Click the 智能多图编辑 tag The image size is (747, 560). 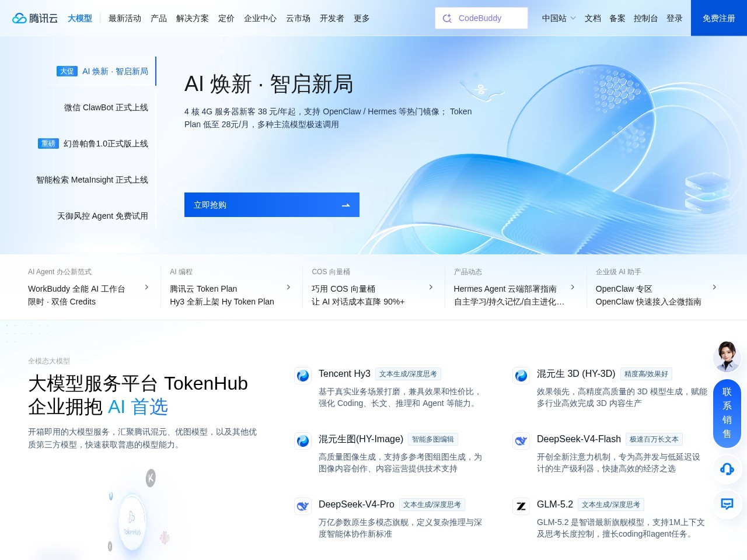433,439
